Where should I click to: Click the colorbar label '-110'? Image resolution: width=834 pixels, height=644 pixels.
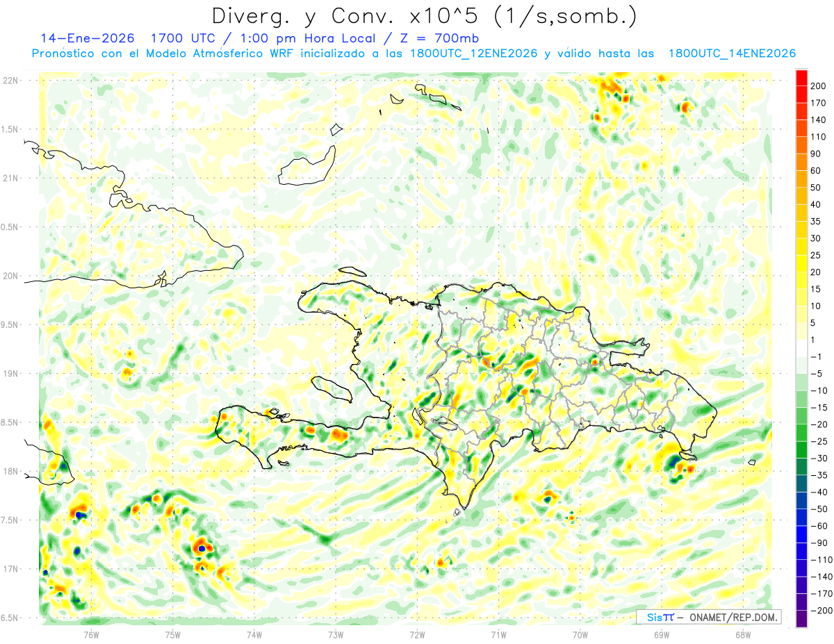point(821,560)
